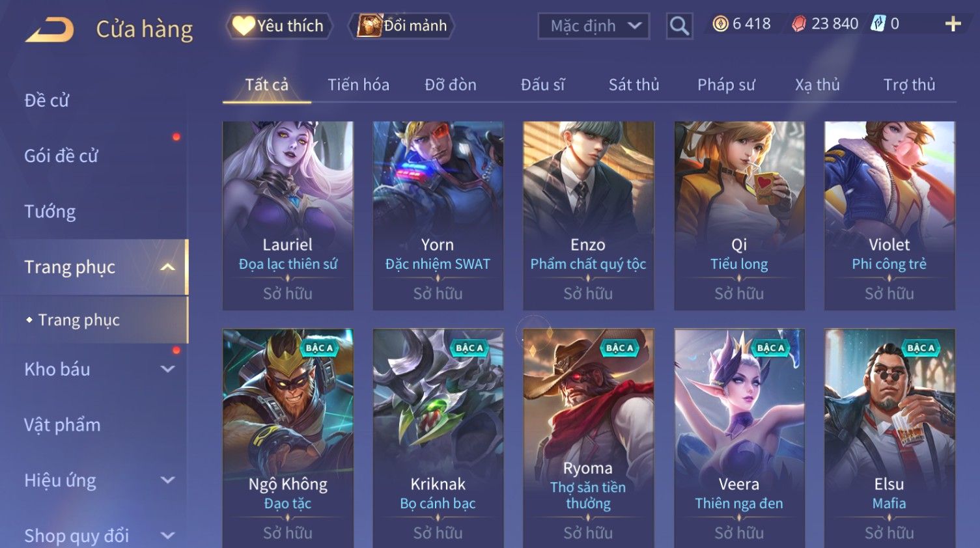Image resolution: width=980 pixels, height=548 pixels.
Task: Open Gói đề cử in sidebar
Action: (61, 156)
